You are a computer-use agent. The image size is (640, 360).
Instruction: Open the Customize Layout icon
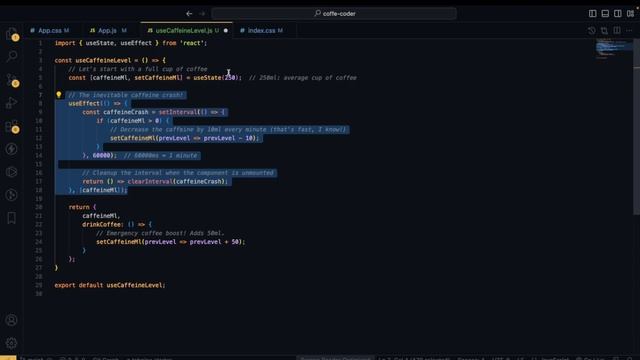tap(630, 13)
